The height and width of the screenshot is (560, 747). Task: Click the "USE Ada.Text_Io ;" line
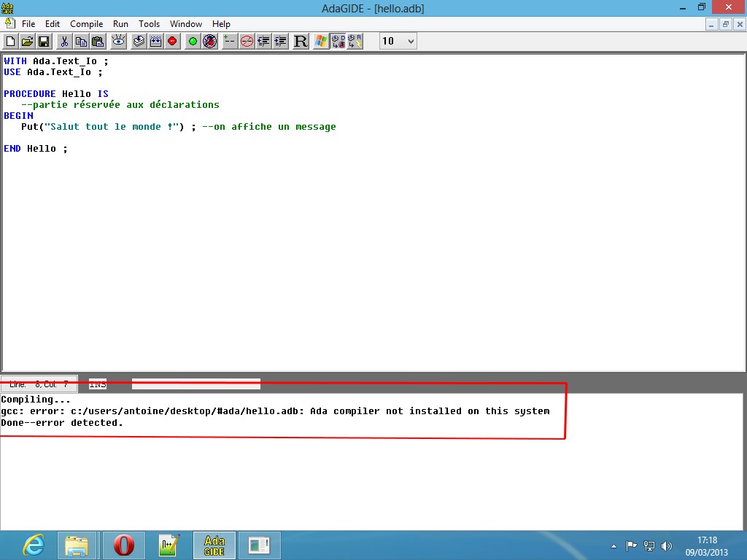(x=53, y=72)
